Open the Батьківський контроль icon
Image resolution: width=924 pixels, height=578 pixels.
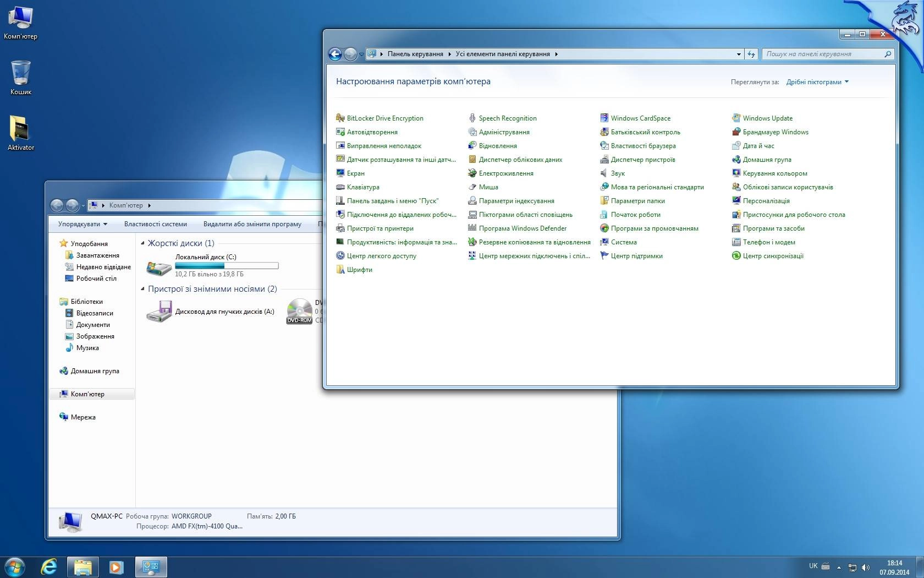[604, 132]
